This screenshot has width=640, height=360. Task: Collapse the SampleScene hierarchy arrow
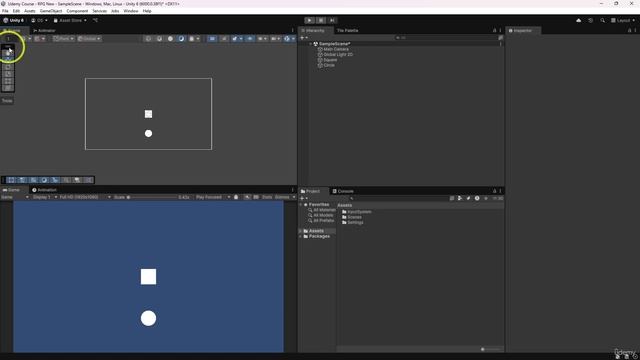(310, 44)
